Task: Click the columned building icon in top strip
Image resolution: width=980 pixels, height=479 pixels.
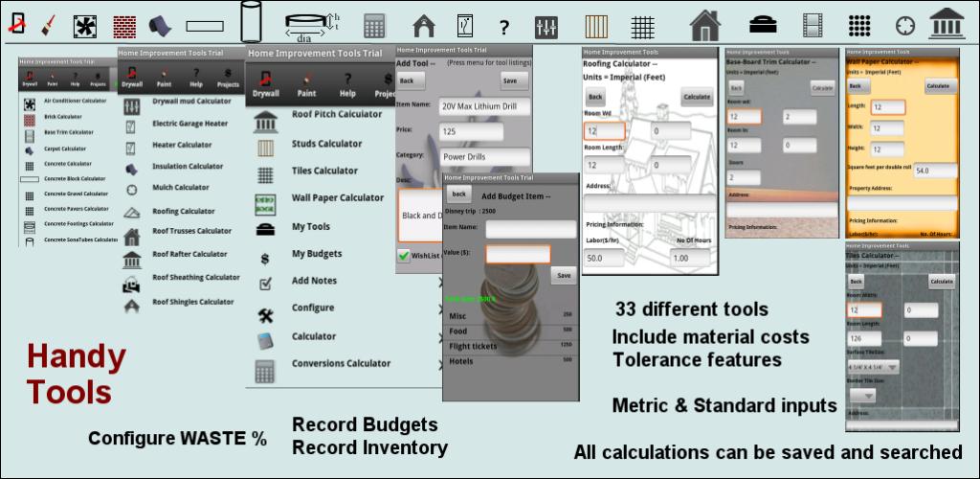Action: tap(947, 24)
